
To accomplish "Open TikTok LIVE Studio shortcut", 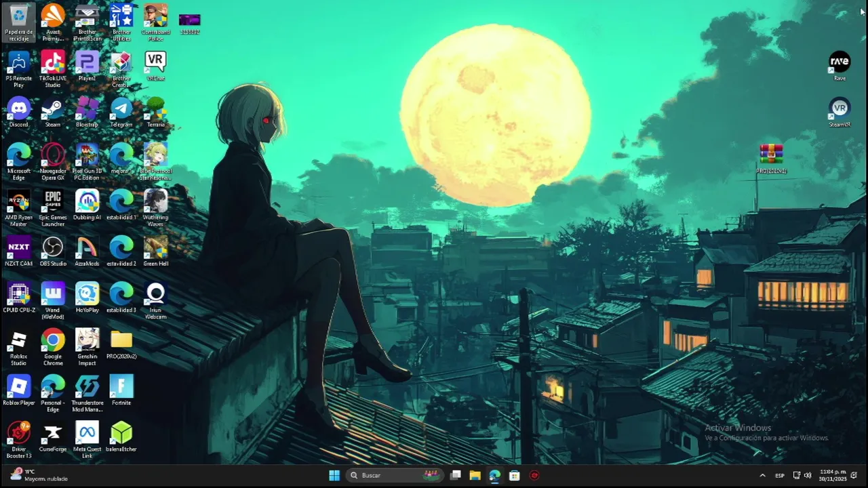I will click(53, 68).
